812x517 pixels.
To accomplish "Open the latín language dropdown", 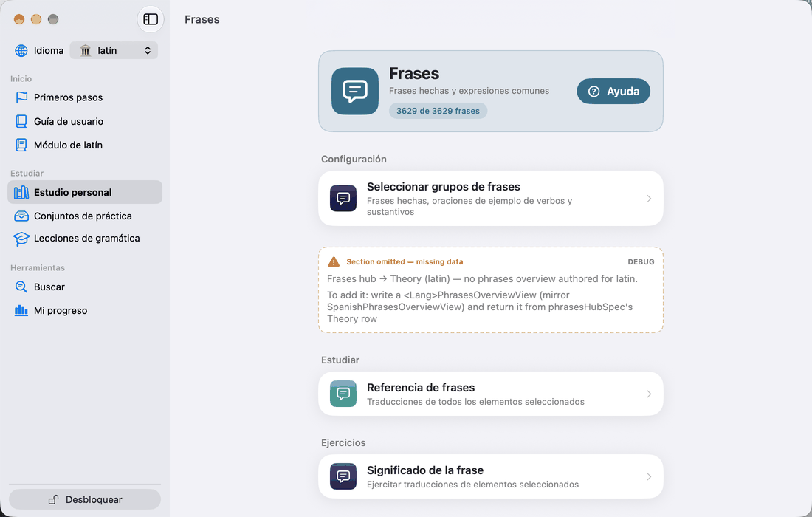I will click(114, 50).
